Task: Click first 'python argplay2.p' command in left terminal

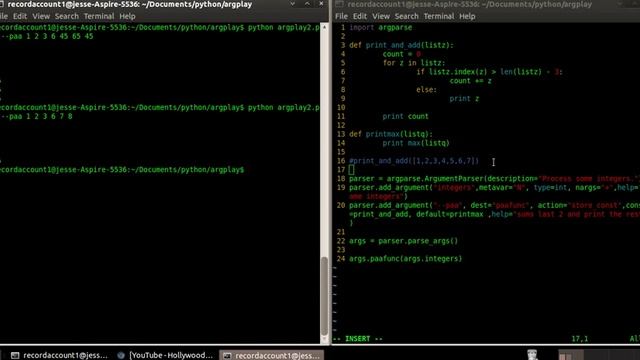Action: [283, 27]
